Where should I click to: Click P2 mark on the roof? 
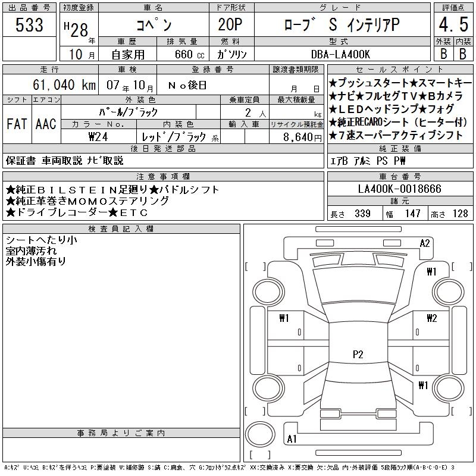pyautogui.click(x=358, y=355)
